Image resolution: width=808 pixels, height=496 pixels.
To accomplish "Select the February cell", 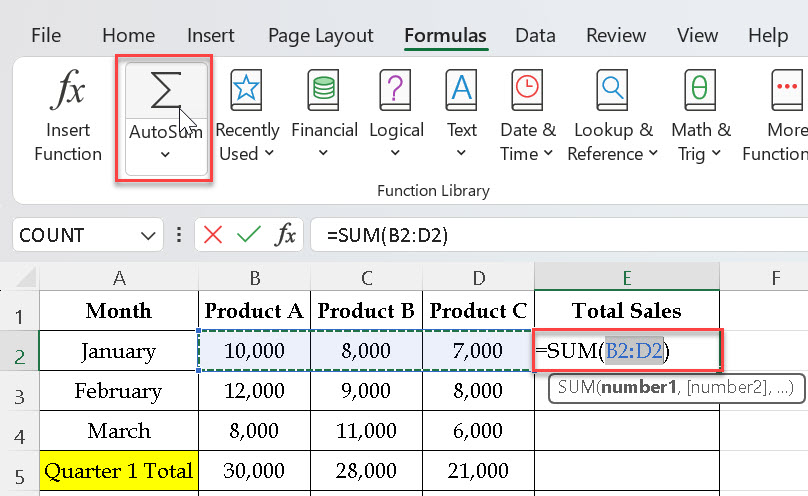I will click(x=119, y=391).
